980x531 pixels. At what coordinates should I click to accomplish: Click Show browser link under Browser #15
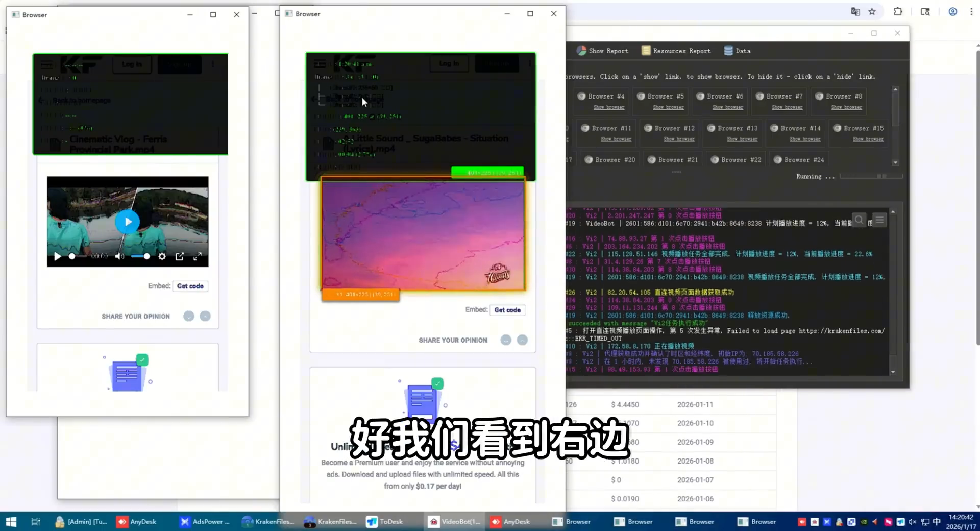[868, 139]
